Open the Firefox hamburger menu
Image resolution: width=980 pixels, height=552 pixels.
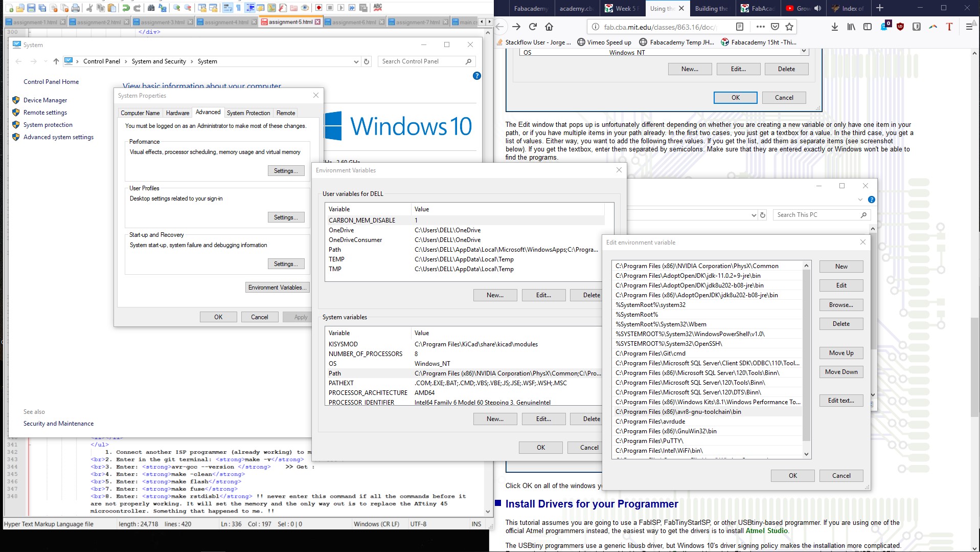(969, 27)
